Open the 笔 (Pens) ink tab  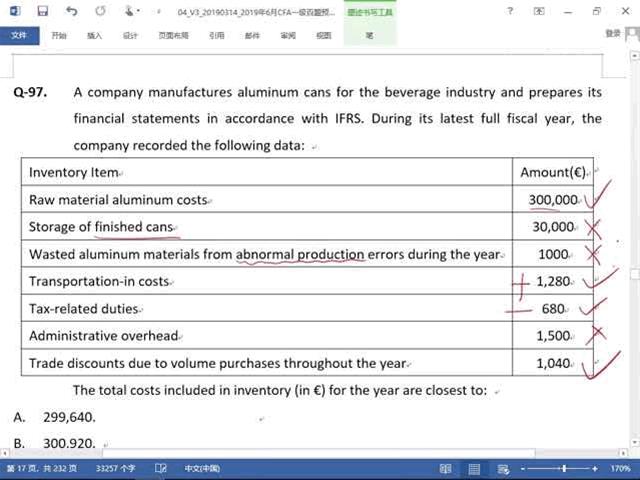pyautogui.click(x=370, y=36)
